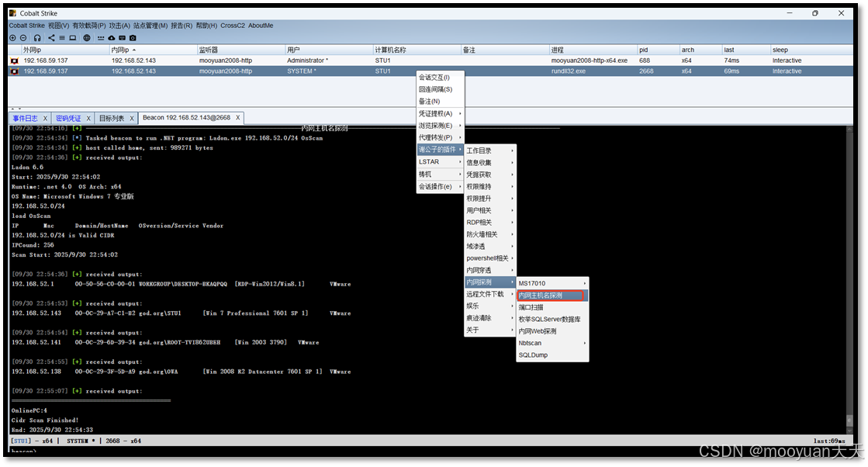
Task: Sort sessions by pid column header
Action: pos(658,50)
